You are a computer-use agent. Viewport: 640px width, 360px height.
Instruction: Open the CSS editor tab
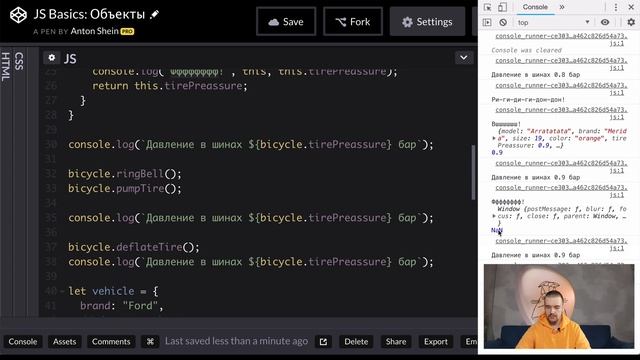19,61
